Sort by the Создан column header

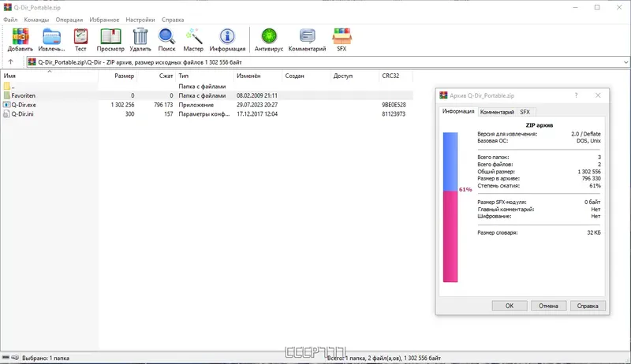tap(306, 76)
